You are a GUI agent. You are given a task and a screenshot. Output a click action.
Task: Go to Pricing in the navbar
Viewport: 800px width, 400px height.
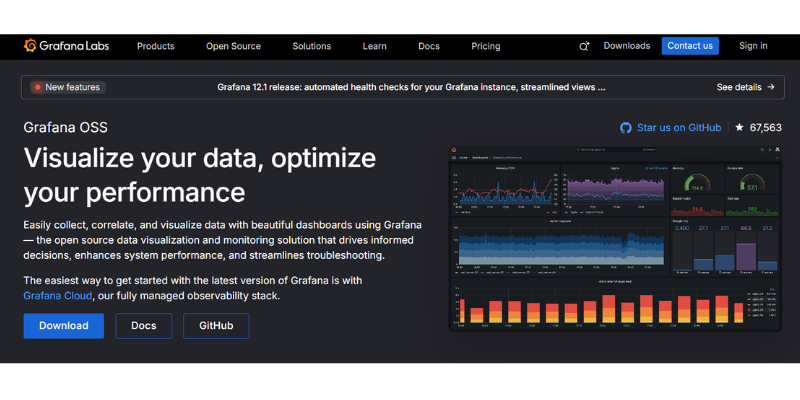[486, 46]
